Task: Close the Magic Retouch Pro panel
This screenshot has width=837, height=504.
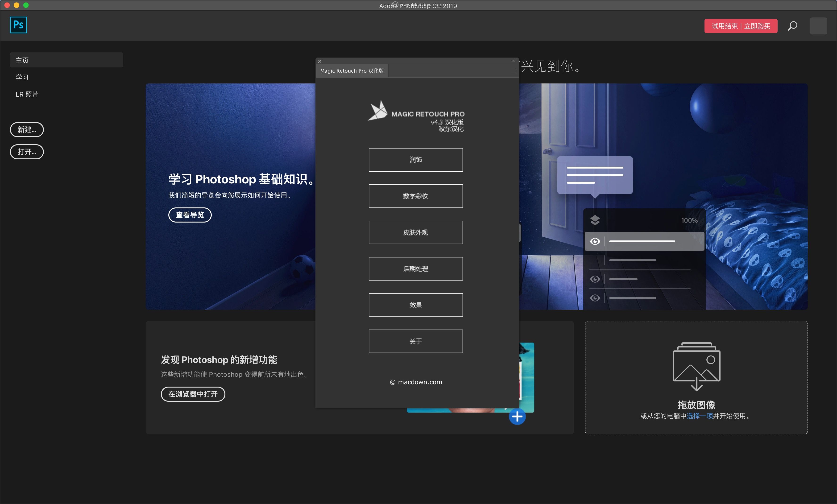Action: 320,61
